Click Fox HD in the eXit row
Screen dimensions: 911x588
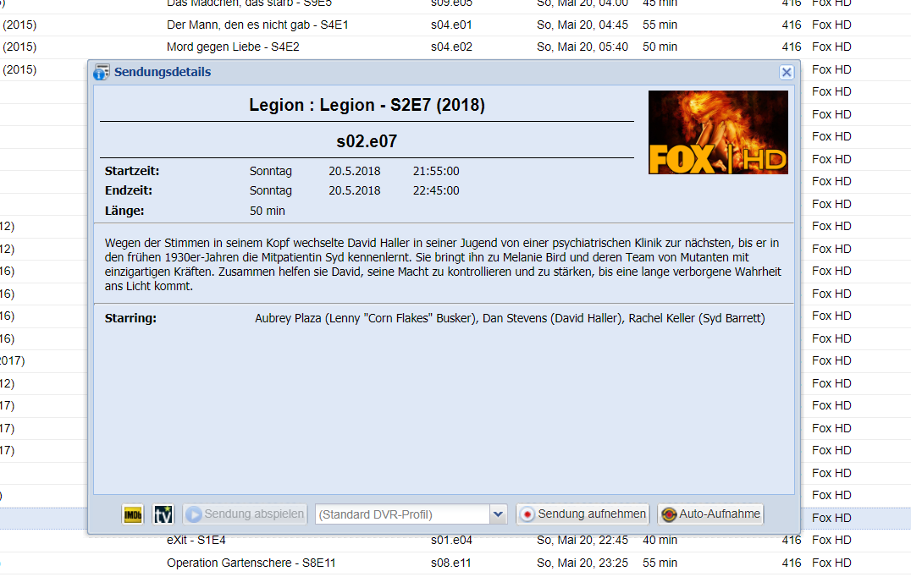831,541
